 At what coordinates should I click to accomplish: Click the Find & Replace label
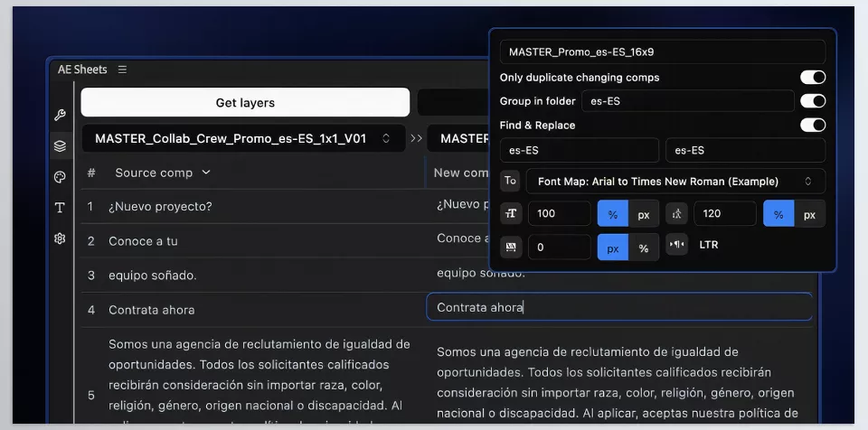(x=537, y=125)
